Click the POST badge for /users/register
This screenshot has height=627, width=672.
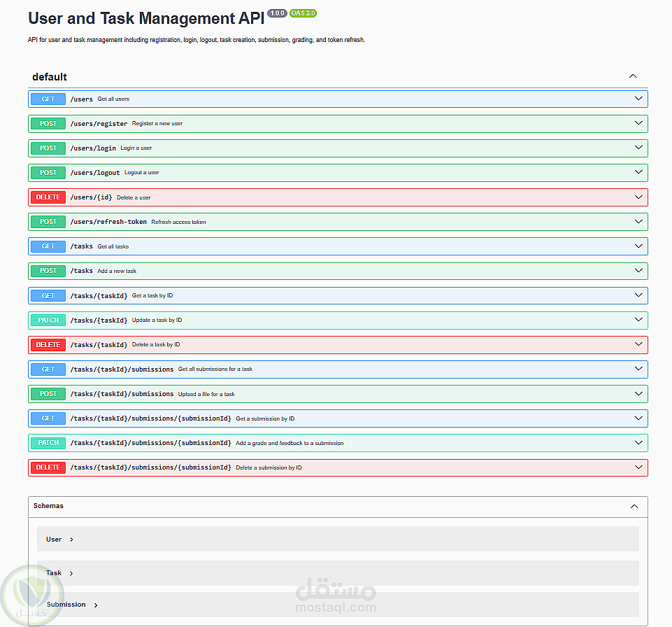point(48,124)
